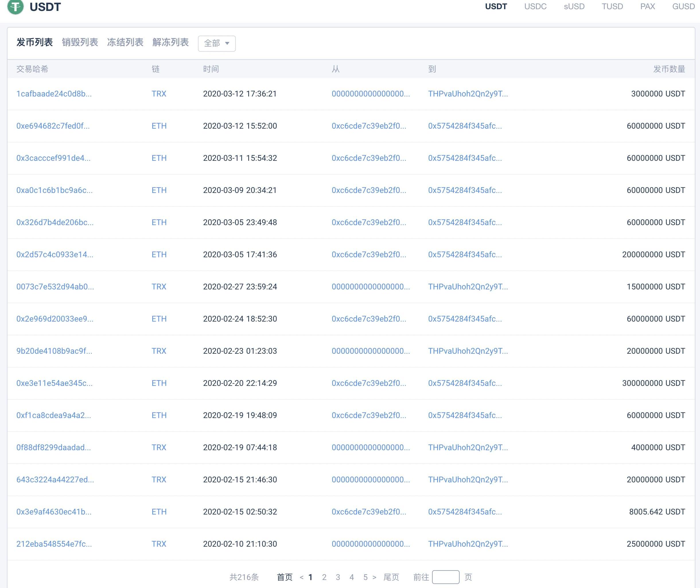Go to page 2 of results
700x588 pixels.
324,577
